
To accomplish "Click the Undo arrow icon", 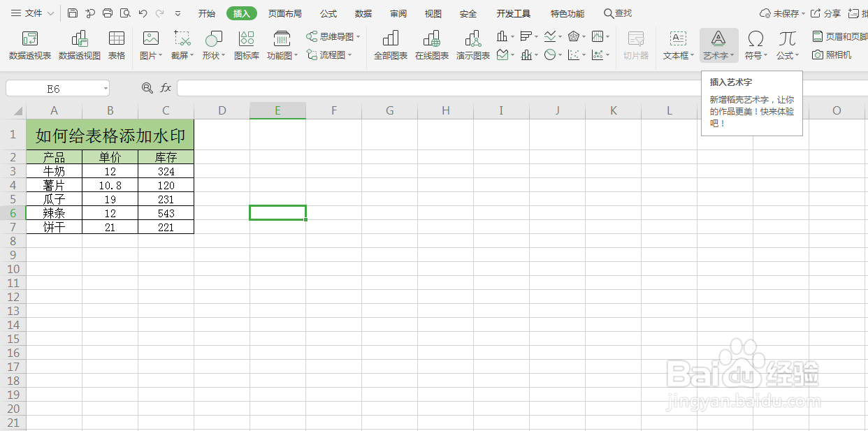I will 143,13.
